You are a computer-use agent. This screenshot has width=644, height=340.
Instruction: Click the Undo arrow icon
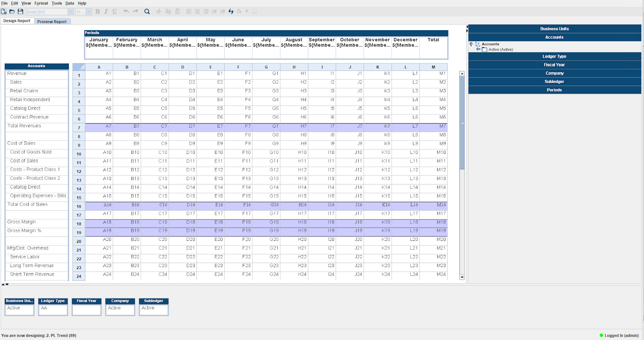click(126, 12)
